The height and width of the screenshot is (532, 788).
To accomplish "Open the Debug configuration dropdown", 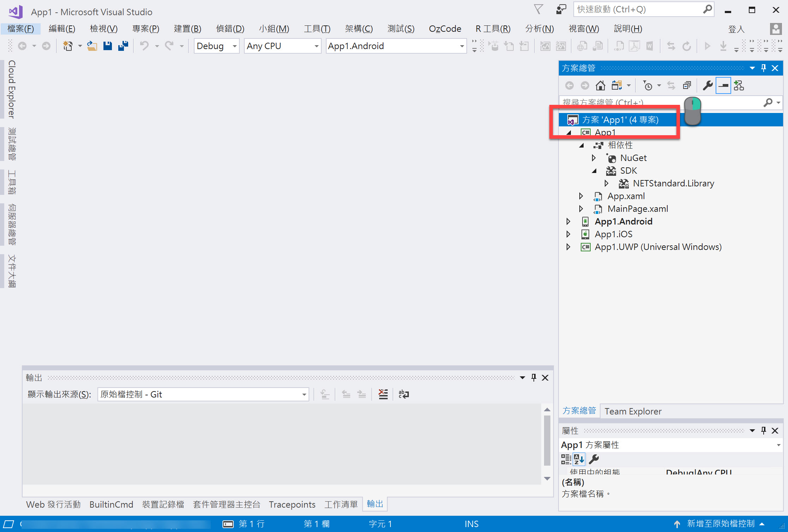I will click(217, 46).
